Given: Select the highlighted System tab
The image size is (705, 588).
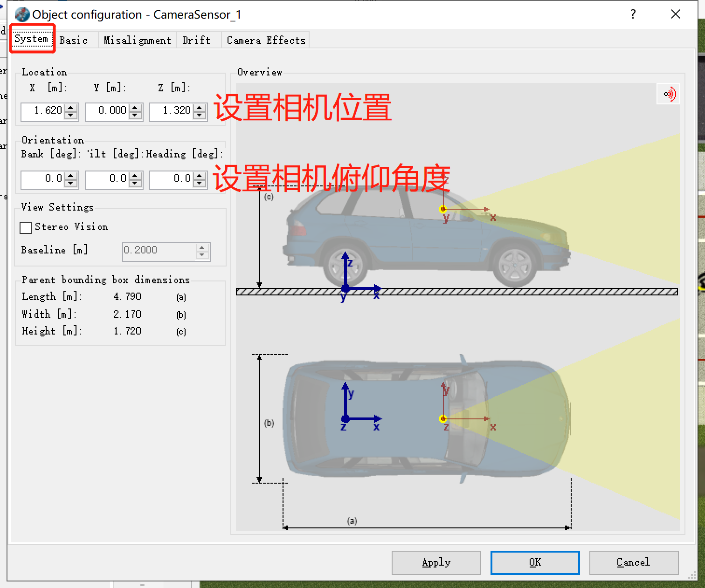Looking at the screenshot, I should [32, 39].
